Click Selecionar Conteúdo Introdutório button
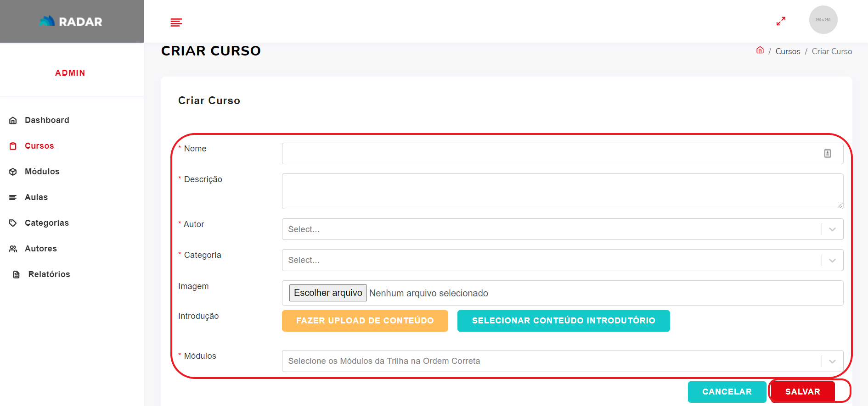 (563, 321)
